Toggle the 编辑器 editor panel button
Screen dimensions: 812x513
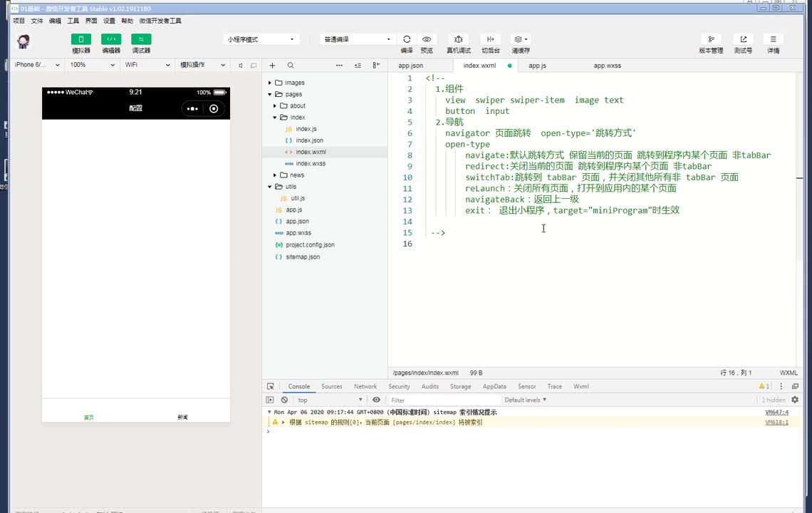111,39
